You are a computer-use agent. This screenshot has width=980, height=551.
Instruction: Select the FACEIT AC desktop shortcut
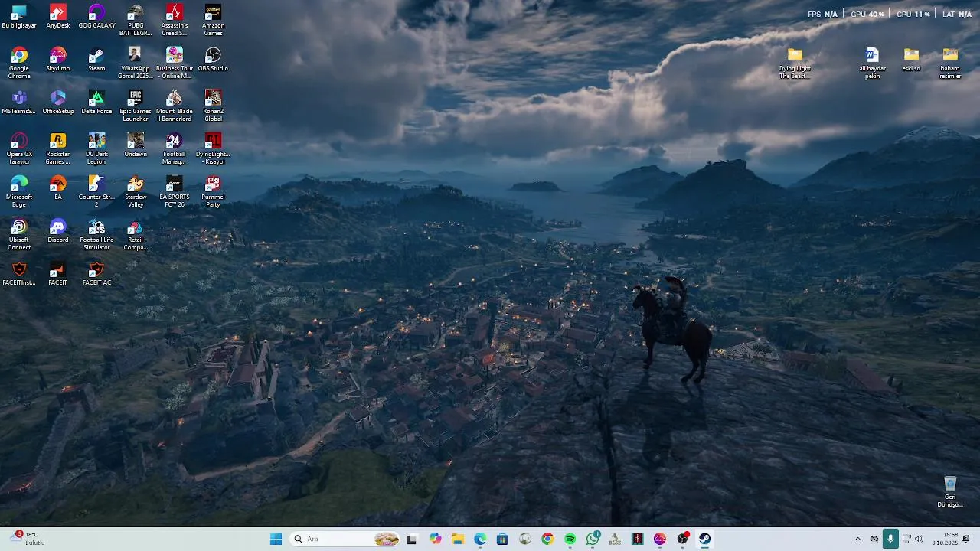pos(96,274)
